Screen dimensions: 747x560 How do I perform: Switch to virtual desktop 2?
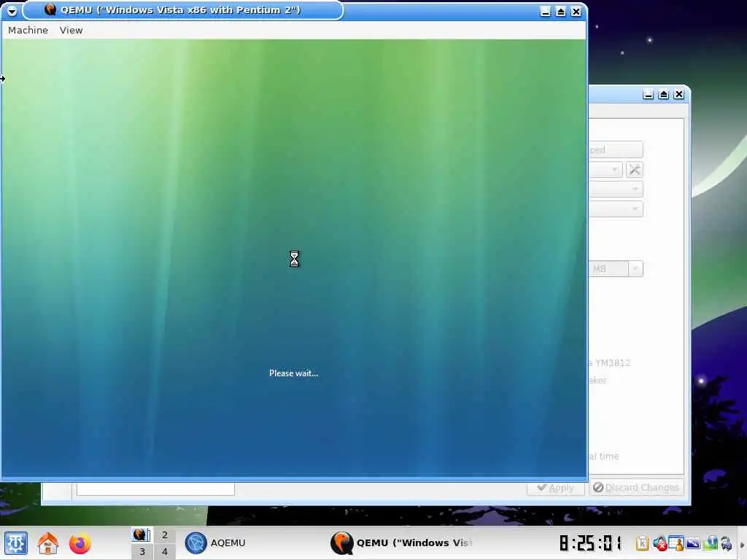[164, 534]
